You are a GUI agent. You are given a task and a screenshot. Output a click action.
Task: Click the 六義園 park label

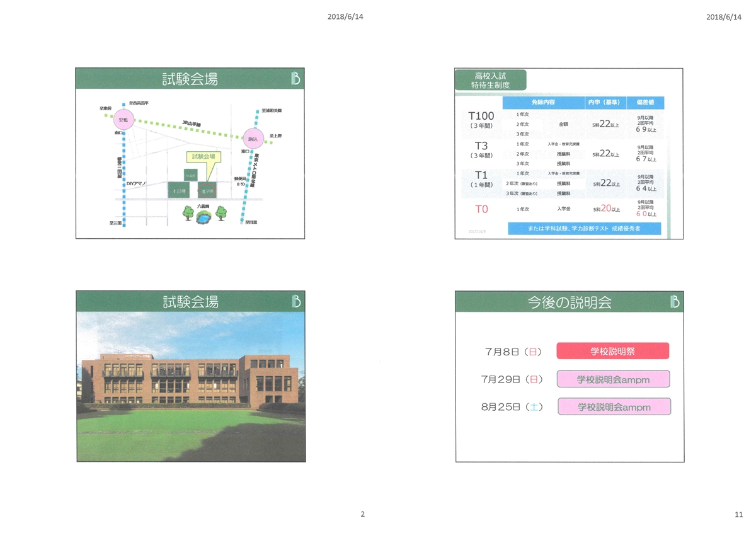(203, 206)
